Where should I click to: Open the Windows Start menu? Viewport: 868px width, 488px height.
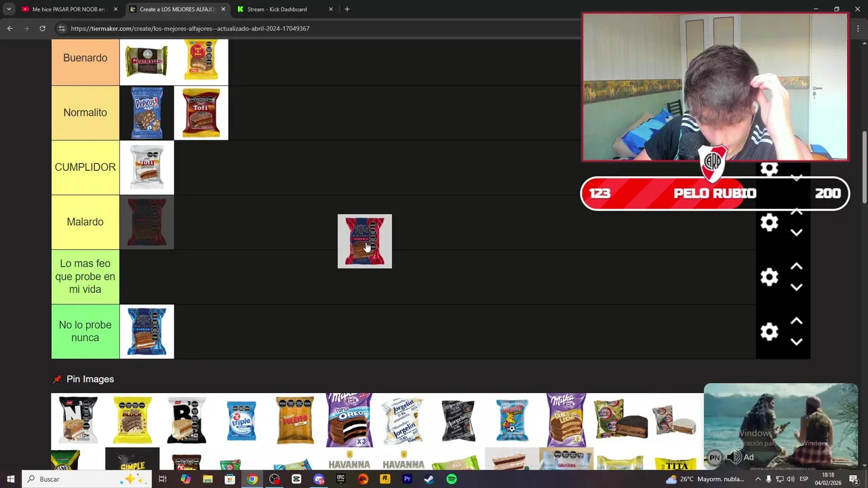[x=10, y=479]
